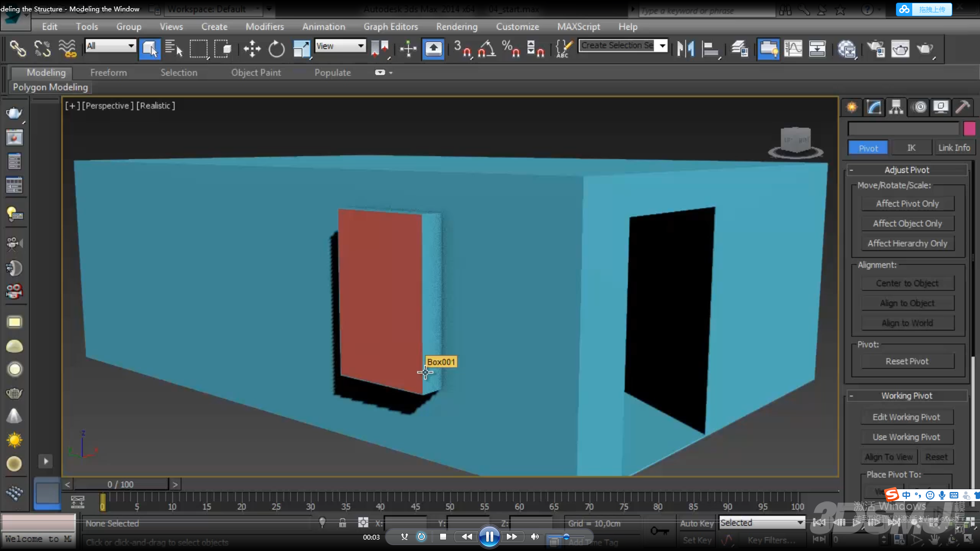Open the Modify command panel tab
This screenshot has width=980, height=551.
pyautogui.click(x=874, y=107)
